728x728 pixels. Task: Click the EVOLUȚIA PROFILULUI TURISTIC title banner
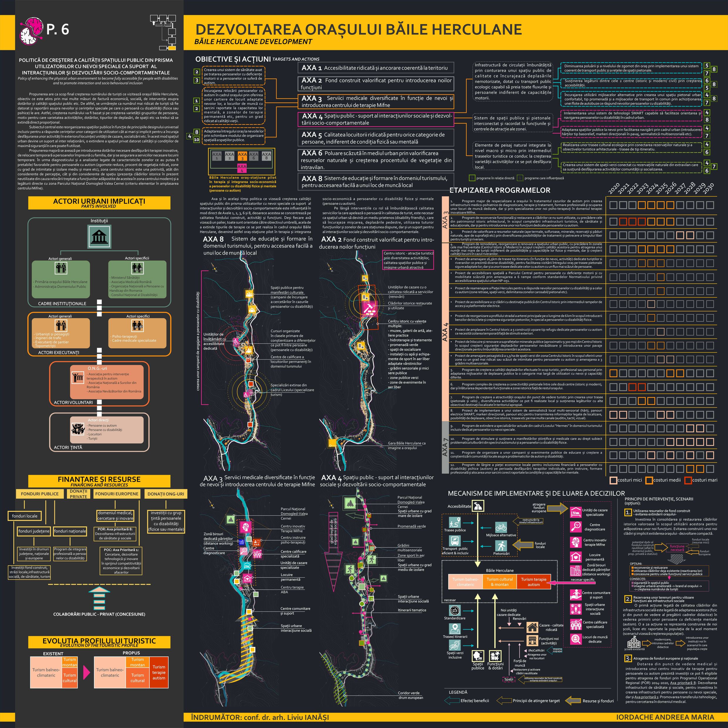(x=99, y=643)
